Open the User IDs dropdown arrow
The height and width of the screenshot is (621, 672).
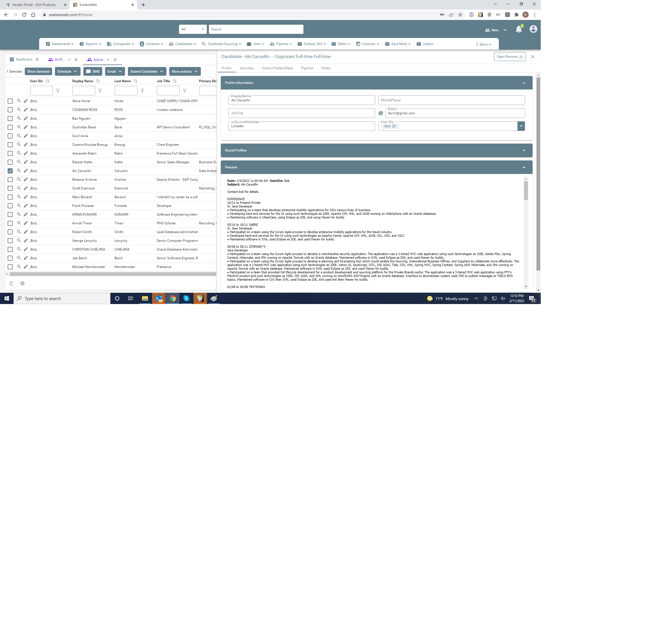pos(521,126)
